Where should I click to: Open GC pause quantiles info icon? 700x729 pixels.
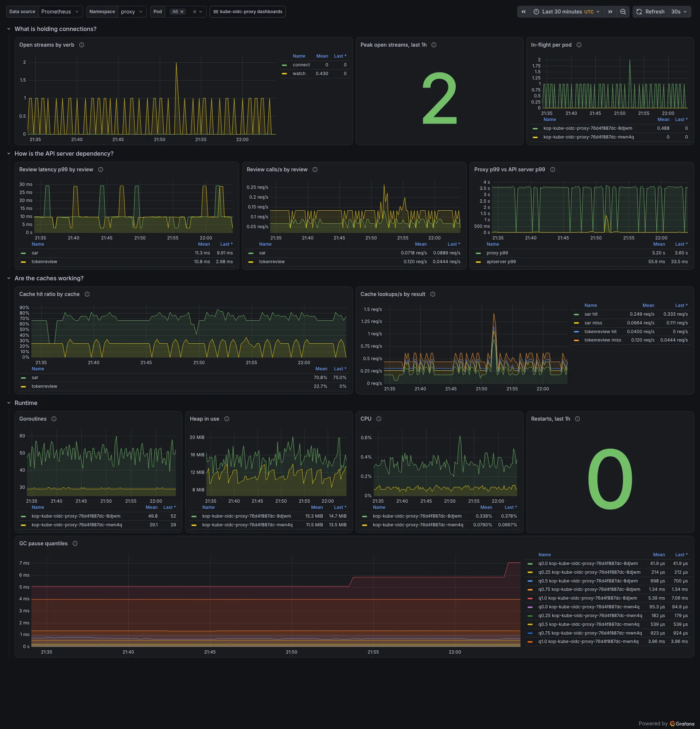75,543
